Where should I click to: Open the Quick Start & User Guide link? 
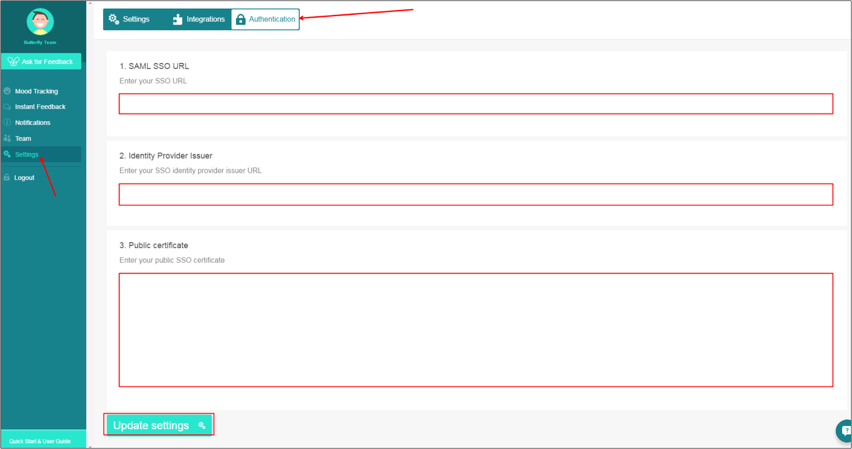point(40,441)
